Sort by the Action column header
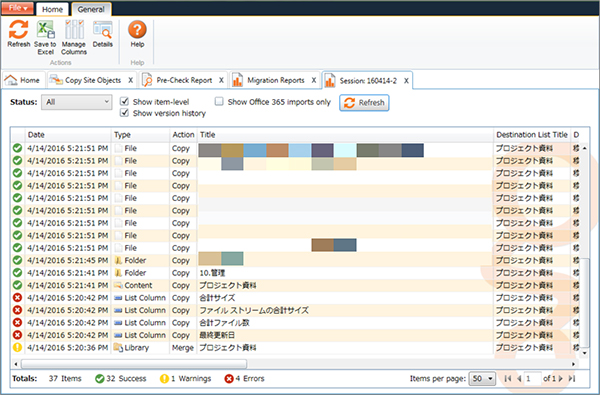Viewport: 600px width, 395px height. 183,135
